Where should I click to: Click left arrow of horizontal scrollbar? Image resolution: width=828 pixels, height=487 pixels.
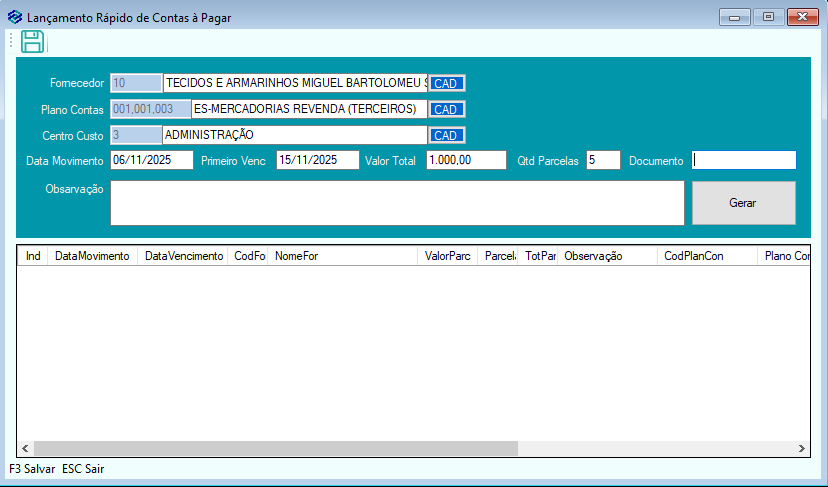point(24,449)
